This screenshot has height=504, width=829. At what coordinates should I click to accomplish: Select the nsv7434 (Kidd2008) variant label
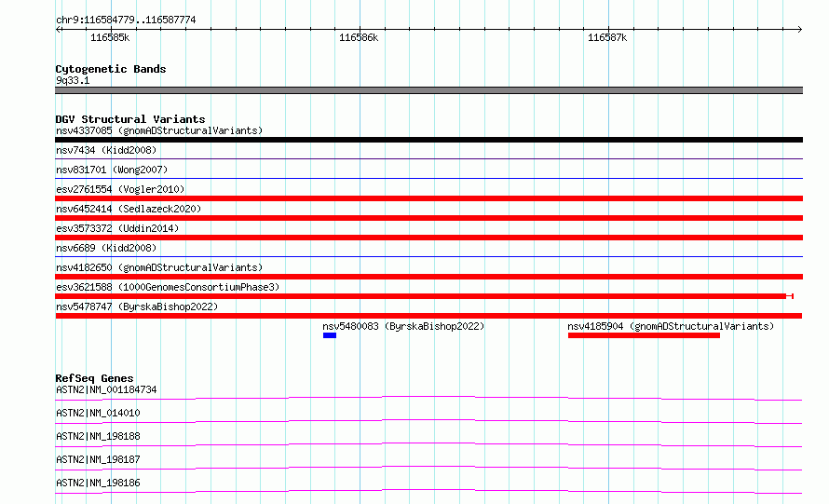tap(106, 150)
